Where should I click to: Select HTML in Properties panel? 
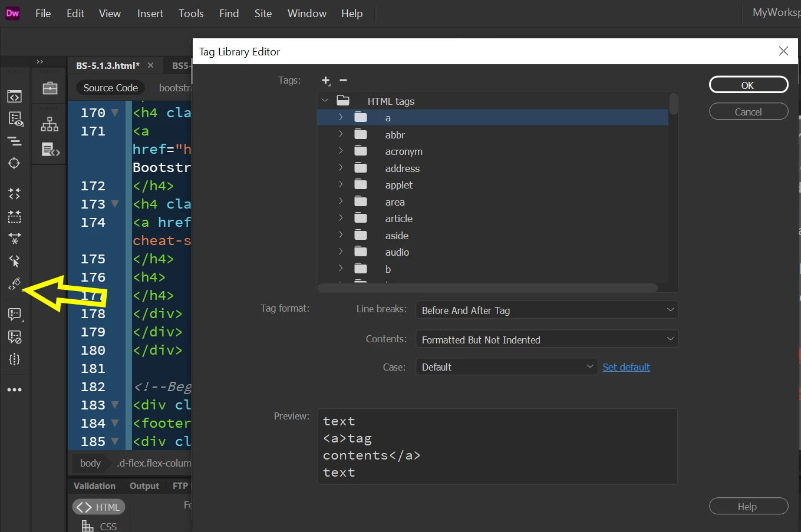98,507
